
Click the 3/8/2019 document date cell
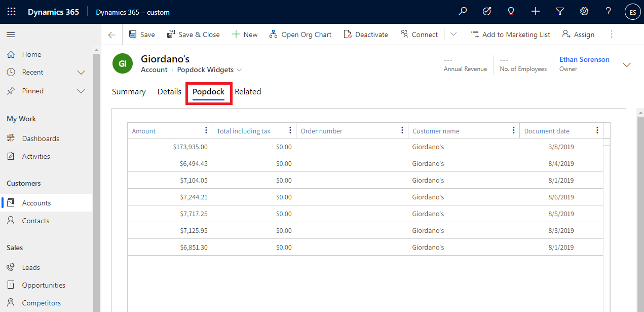pos(561,147)
